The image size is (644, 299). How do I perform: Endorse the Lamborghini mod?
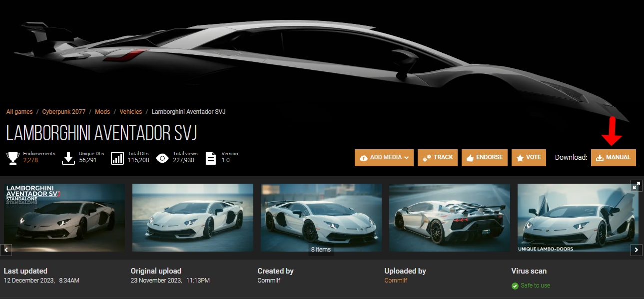(x=485, y=158)
